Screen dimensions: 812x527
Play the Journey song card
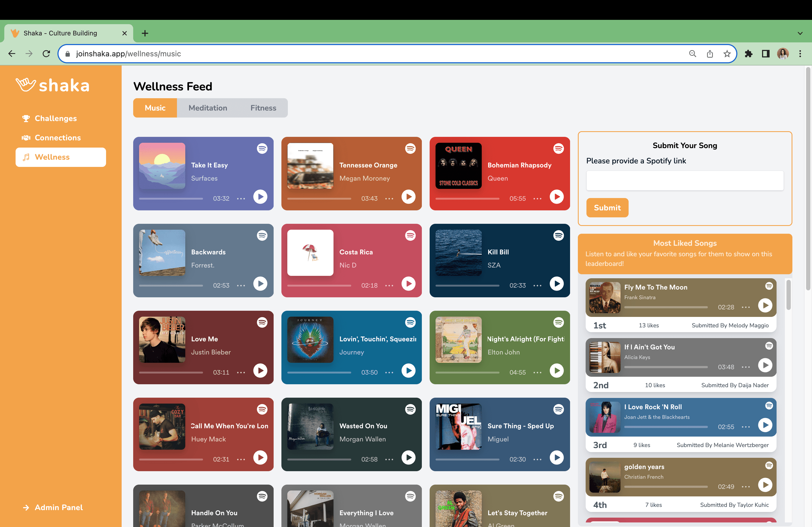tap(408, 371)
